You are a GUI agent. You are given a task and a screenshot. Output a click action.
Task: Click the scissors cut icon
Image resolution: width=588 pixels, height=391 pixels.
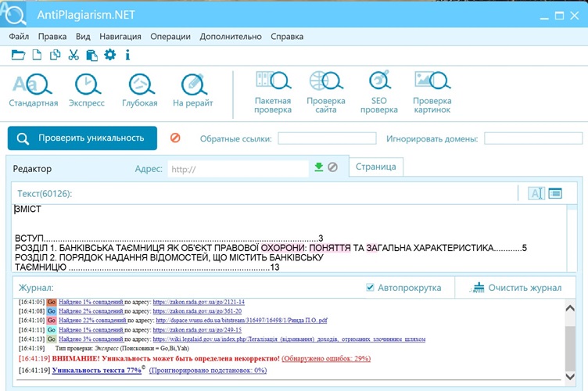coord(73,55)
